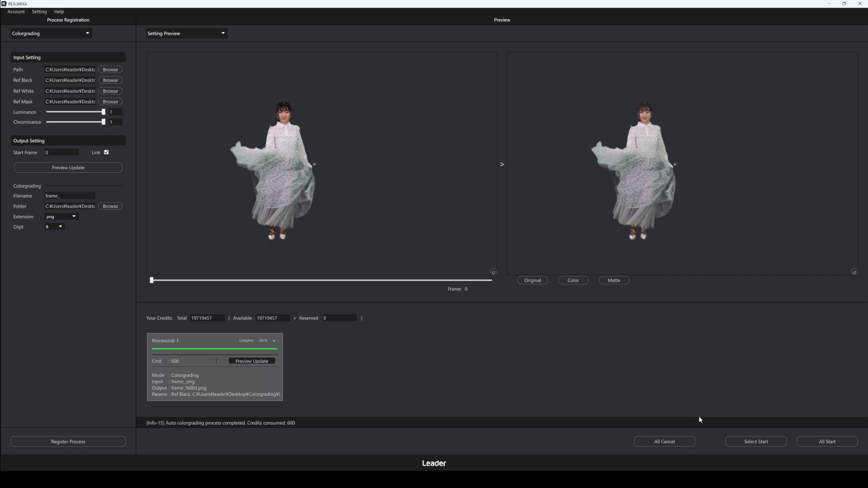Reset the right preview view icon
This screenshot has width=868, height=488.
(854, 272)
